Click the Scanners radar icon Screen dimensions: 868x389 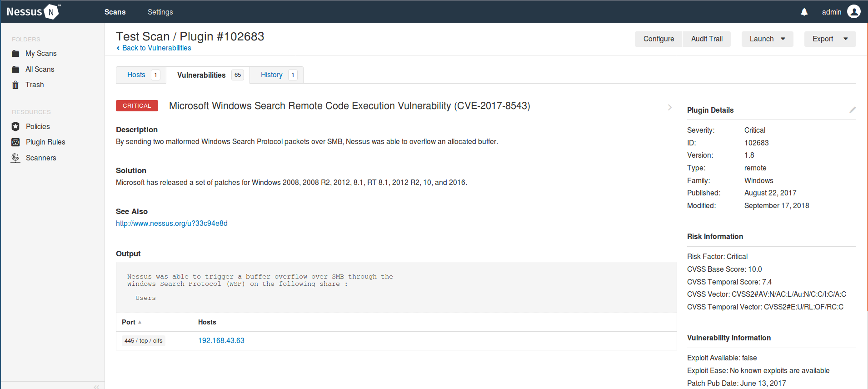(x=15, y=158)
